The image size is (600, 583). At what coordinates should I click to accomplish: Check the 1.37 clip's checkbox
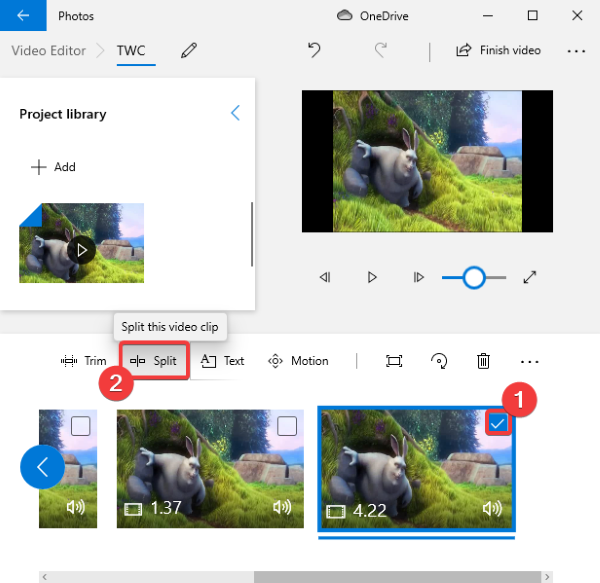tap(287, 426)
